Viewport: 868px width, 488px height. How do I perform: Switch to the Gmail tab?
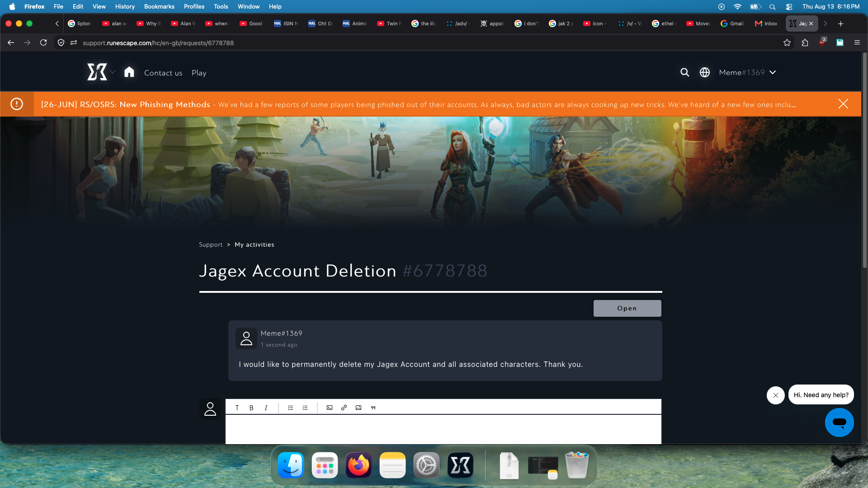click(733, 23)
